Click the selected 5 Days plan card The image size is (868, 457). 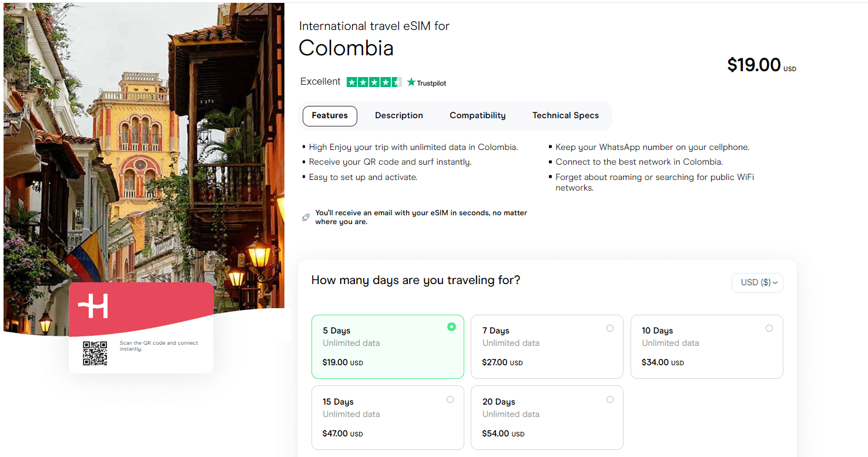point(387,346)
